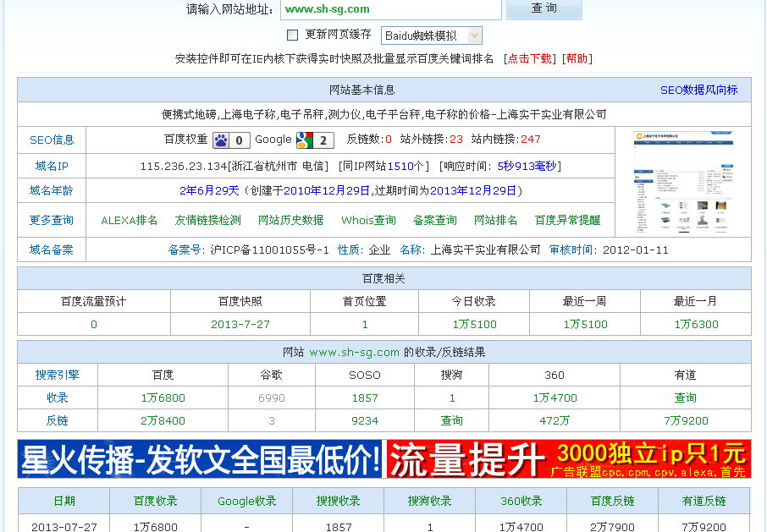Click internal links count 247
Viewport: 767px width, 532px height.
pos(530,140)
